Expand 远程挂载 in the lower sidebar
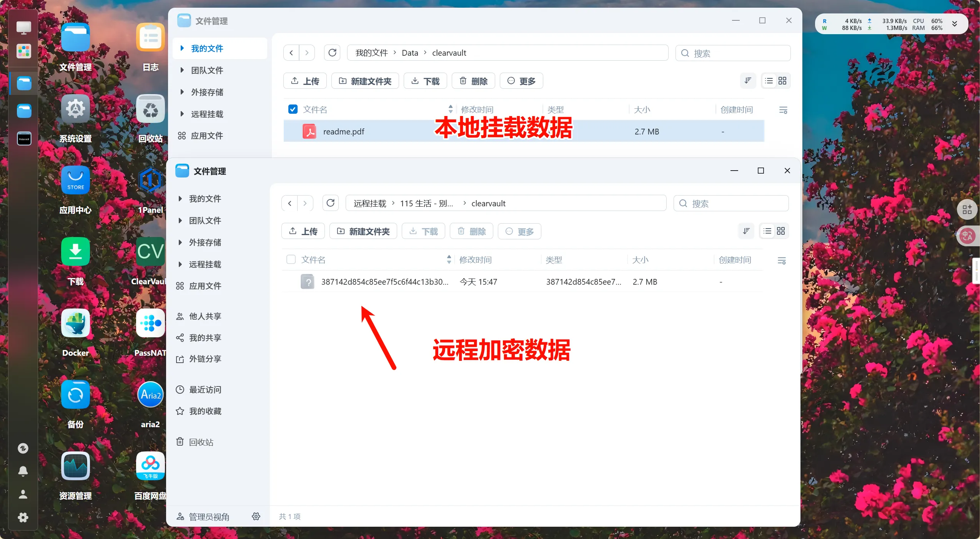 point(180,264)
